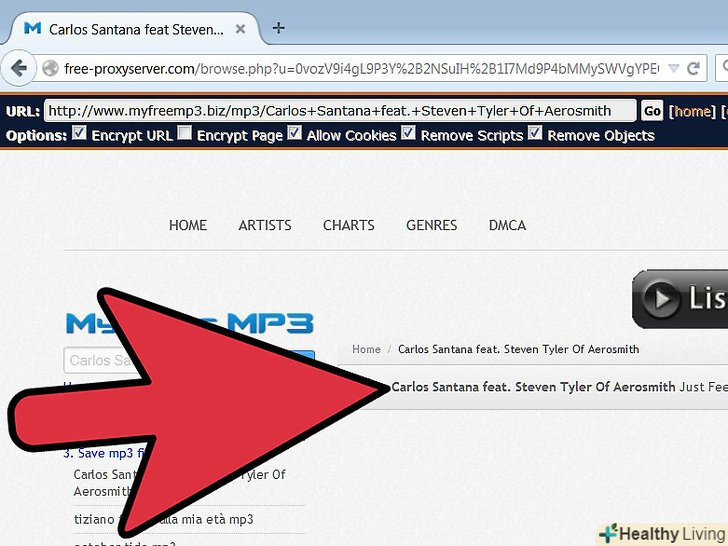
Task: Open the address bar history dropdown arrow
Action: coord(673,69)
